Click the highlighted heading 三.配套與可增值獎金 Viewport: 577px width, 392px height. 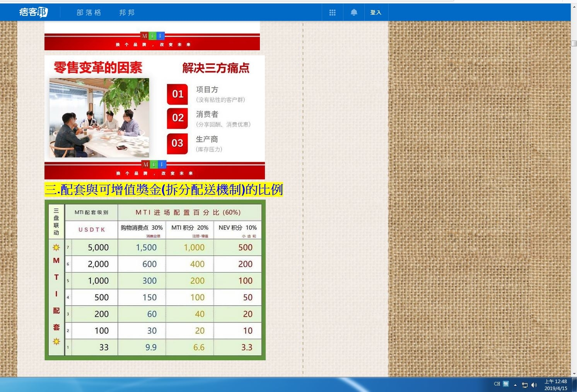[x=164, y=189]
